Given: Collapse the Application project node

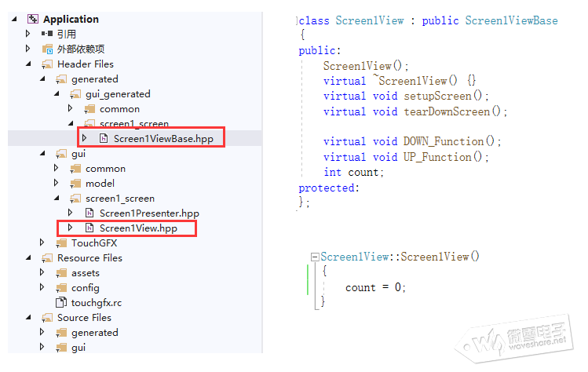Looking at the screenshot, I should pos(15,19).
